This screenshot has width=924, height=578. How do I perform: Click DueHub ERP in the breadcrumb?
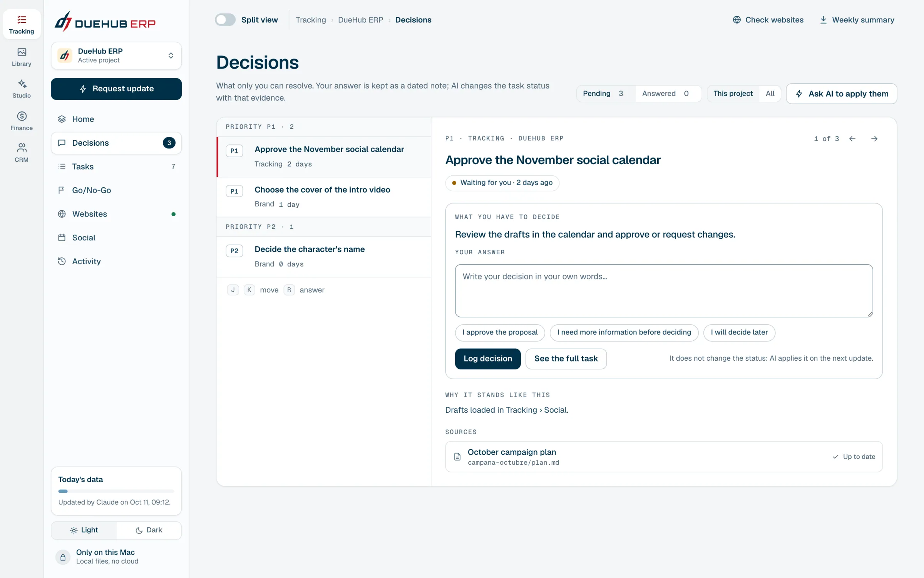pyautogui.click(x=360, y=20)
